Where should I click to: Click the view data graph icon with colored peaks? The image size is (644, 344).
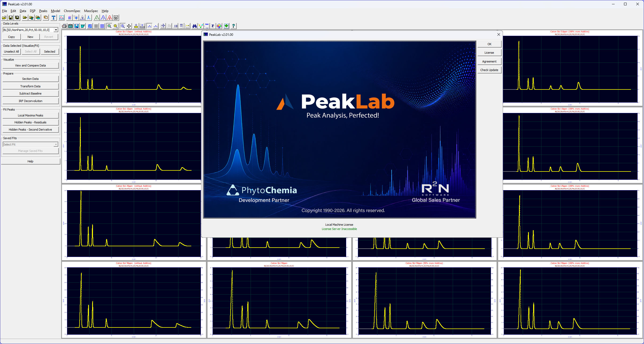click(x=62, y=18)
